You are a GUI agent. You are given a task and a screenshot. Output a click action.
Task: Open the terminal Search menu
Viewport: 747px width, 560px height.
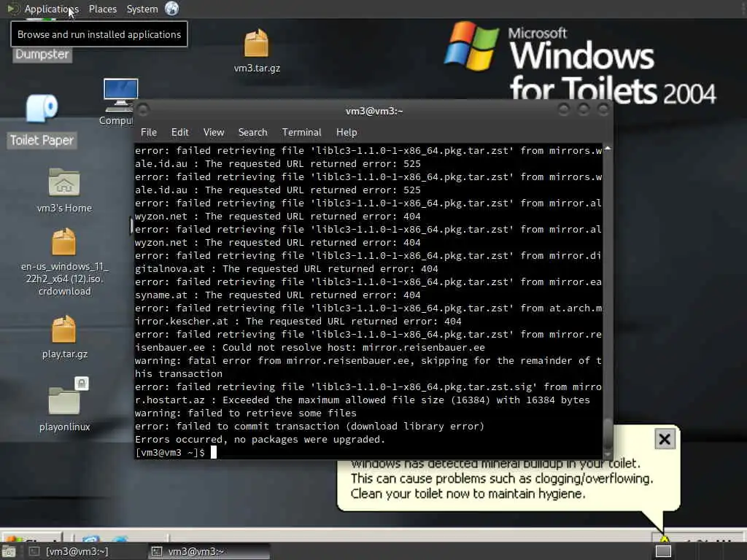[x=252, y=133]
